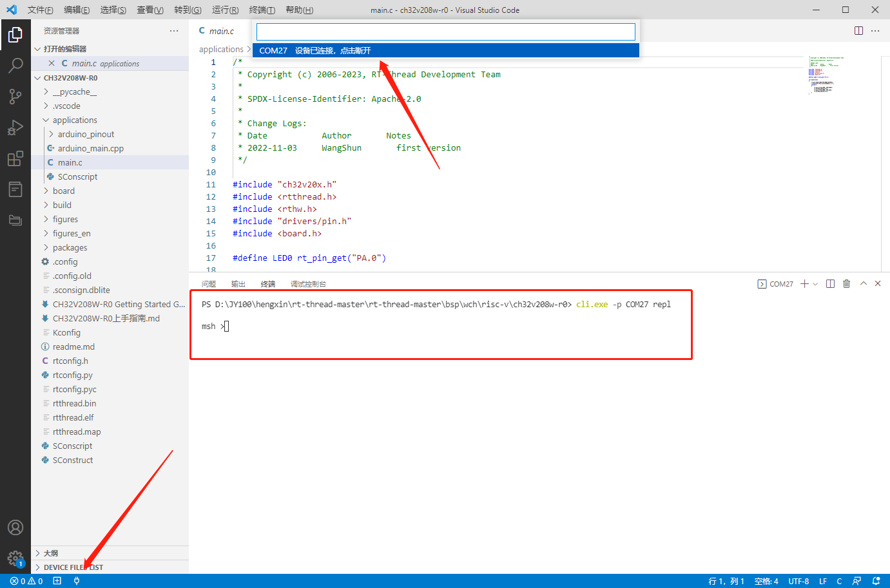Image resolution: width=890 pixels, height=588 pixels.
Task: Switch to the 问题 panel tab
Action: pyautogui.click(x=209, y=284)
